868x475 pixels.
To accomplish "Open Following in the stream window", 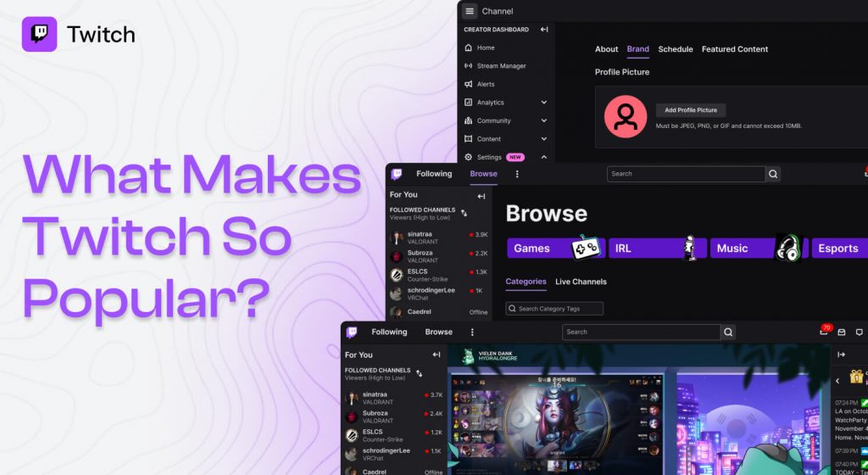I will pyautogui.click(x=389, y=332).
